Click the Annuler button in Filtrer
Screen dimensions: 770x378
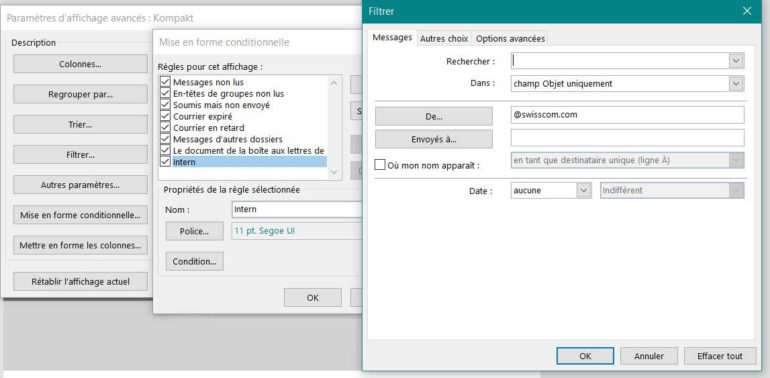tap(649, 356)
